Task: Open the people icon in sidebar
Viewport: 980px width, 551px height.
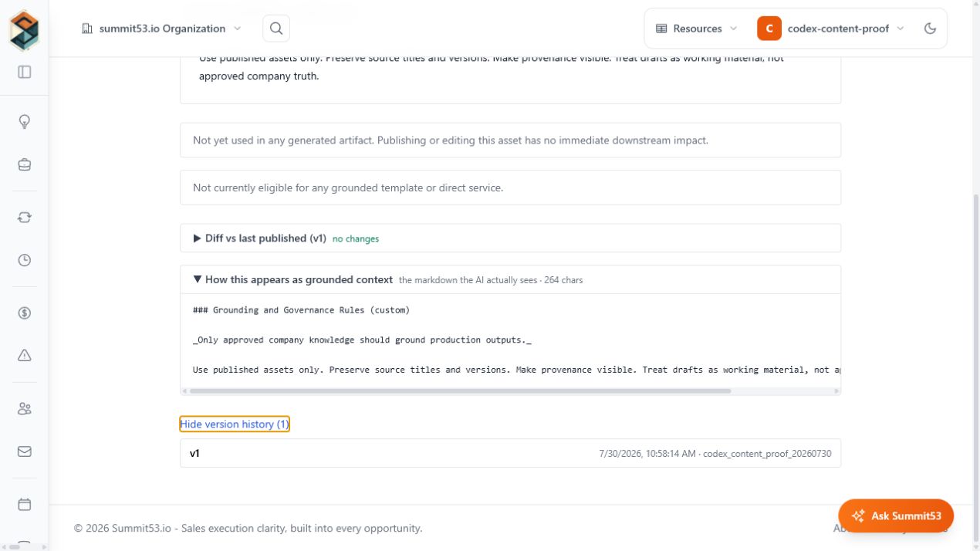Action: pos(25,409)
